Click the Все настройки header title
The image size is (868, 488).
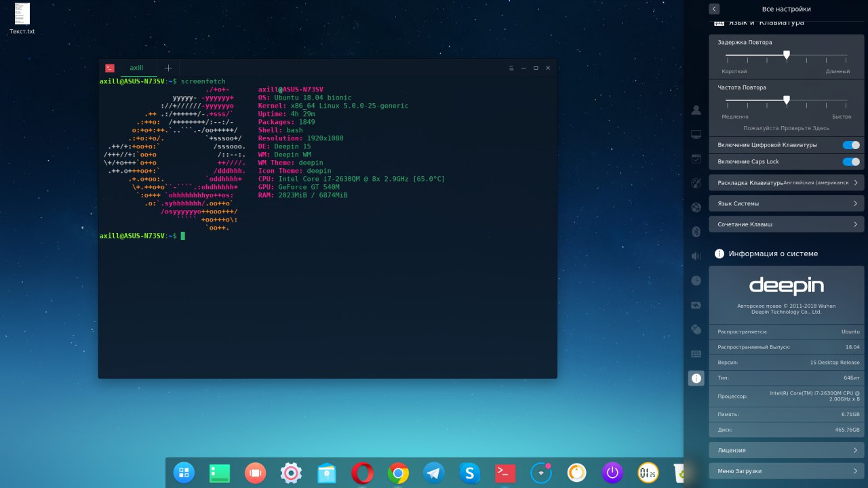coord(787,9)
